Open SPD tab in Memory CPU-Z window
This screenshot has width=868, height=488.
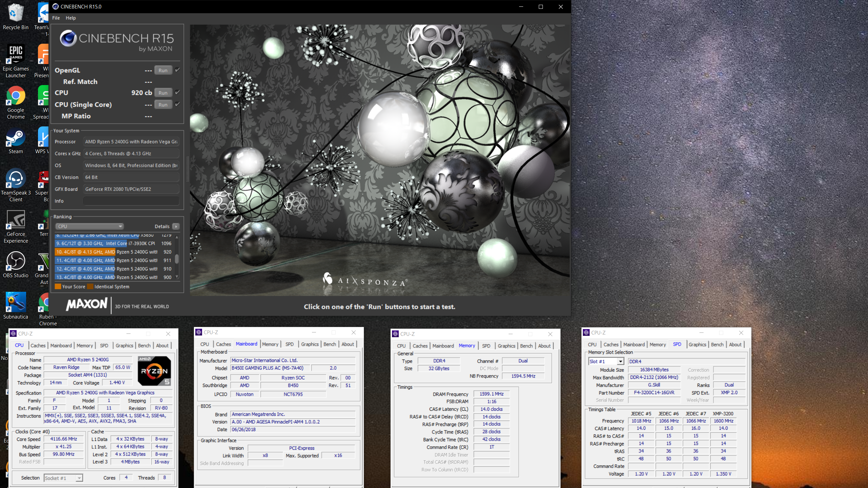(486, 346)
